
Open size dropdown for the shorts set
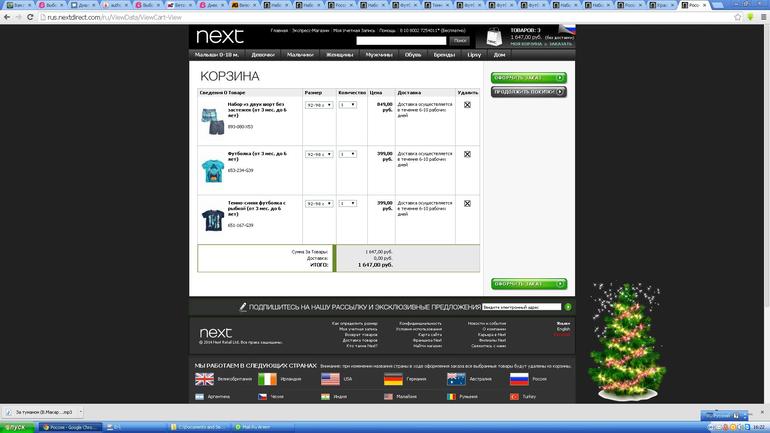[318, 105]
